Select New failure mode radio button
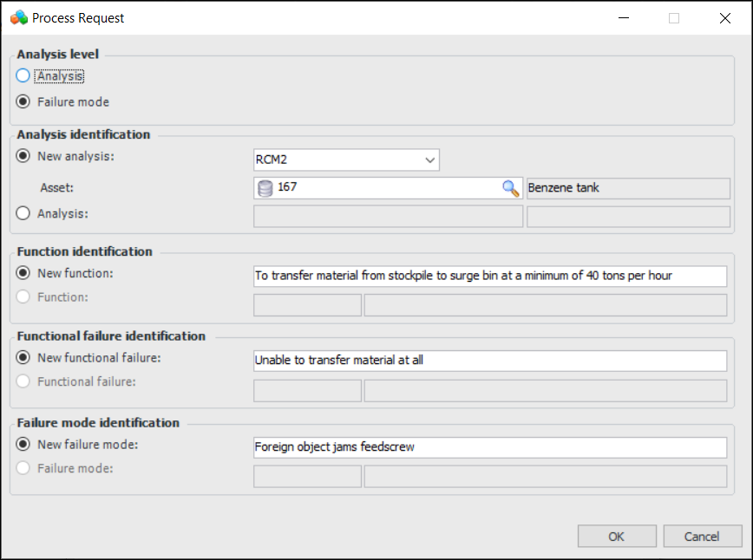Screen dimensions: 753x560 (23, 446)
